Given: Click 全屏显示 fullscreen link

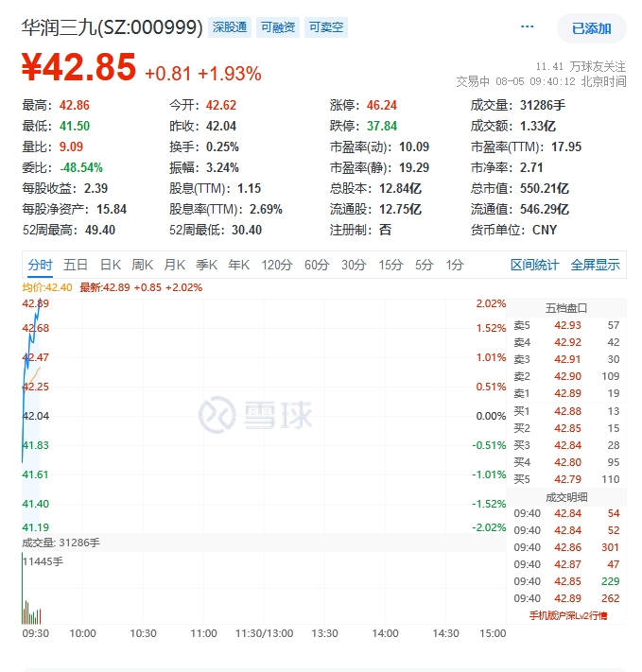Looking at the screenshot, I should coord(596,265).
